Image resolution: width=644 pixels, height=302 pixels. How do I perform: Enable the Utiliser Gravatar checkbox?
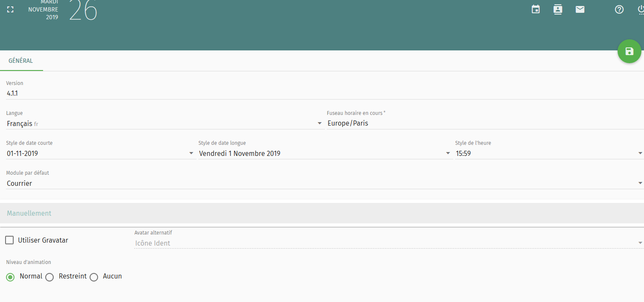(9, 240)
